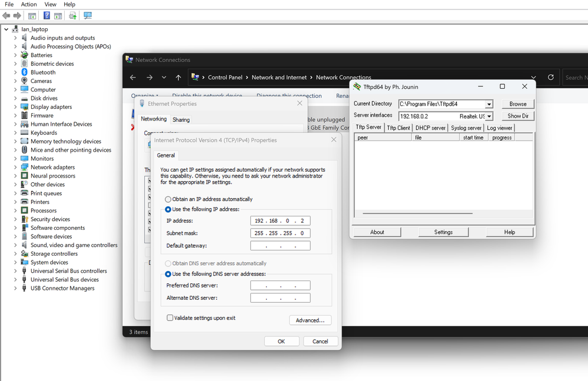Open Current Directory dropdown in Tftpd64
Screen dimensions: 588x381
point(489,104)
